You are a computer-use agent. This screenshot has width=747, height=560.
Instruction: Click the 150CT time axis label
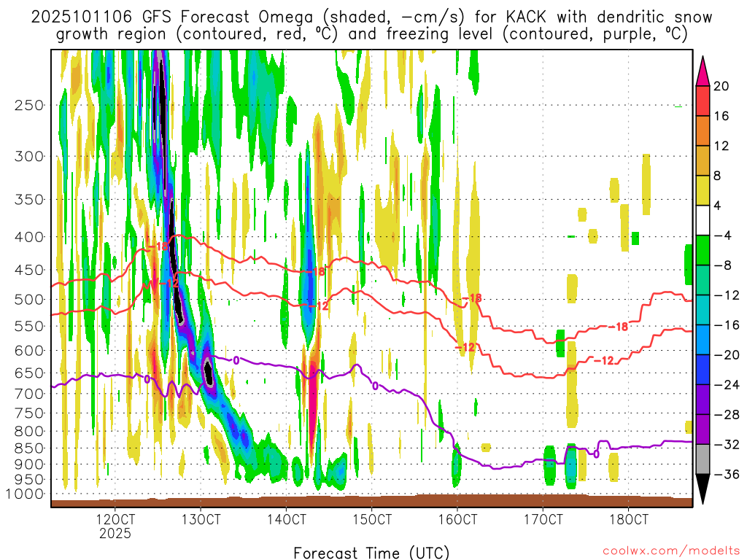click(x=372, y=519)
